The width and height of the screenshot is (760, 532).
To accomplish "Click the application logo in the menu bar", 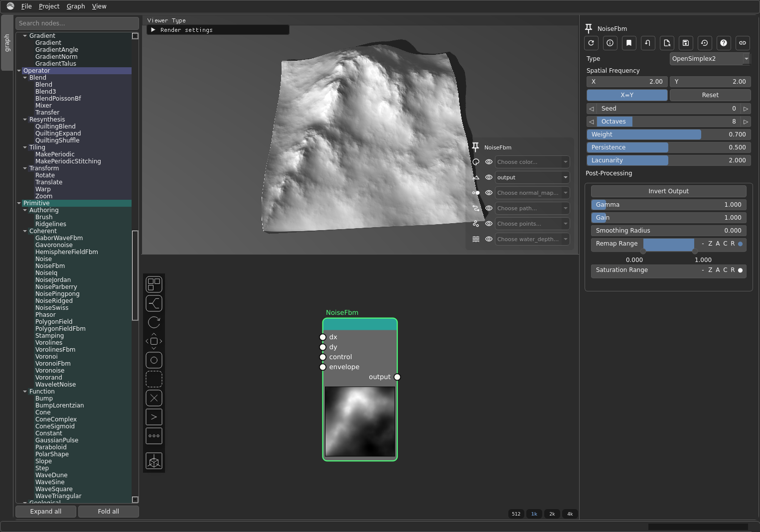I will point(10,6).
